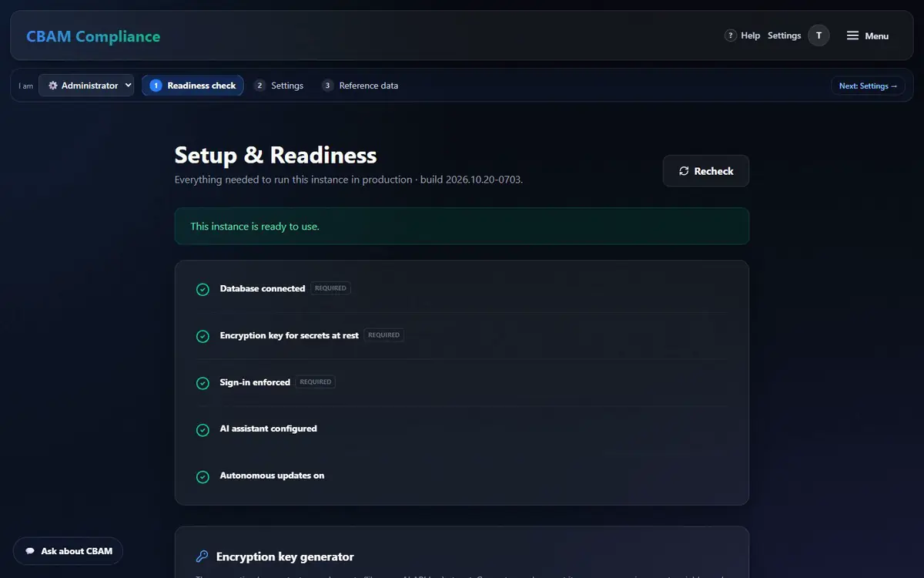
Task: Click the Sign-in enforced check icon
Action: pos(203,383)
